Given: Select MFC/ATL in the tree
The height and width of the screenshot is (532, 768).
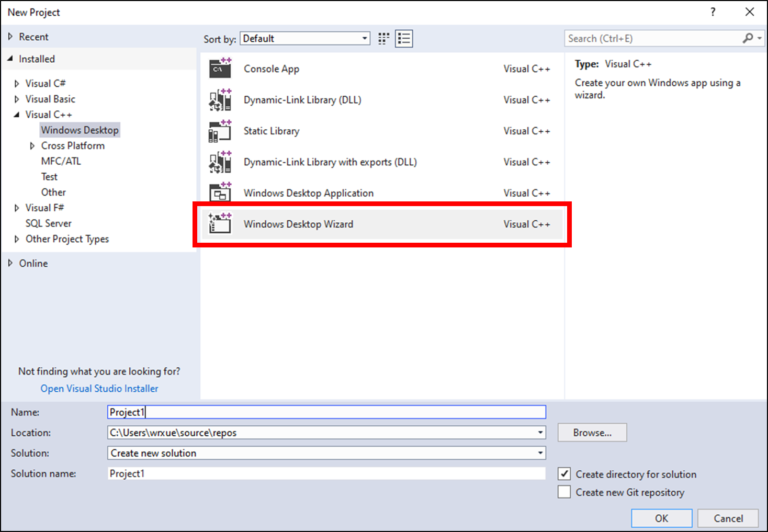Looking at the screenshot, I should [61, 161].
